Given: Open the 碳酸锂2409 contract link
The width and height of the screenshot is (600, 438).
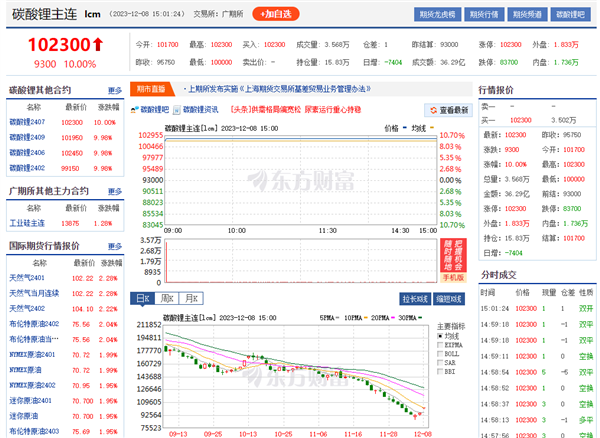Looking at the screenshot, I should [x=26, y=136].
